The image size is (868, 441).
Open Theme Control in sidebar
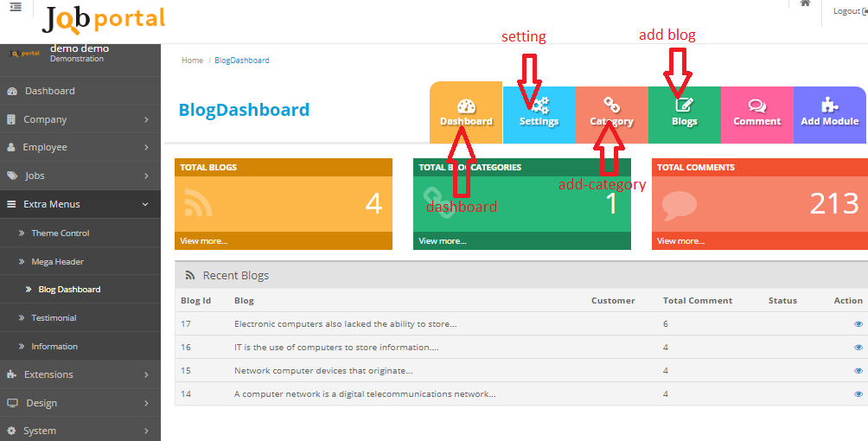point(60,233)
